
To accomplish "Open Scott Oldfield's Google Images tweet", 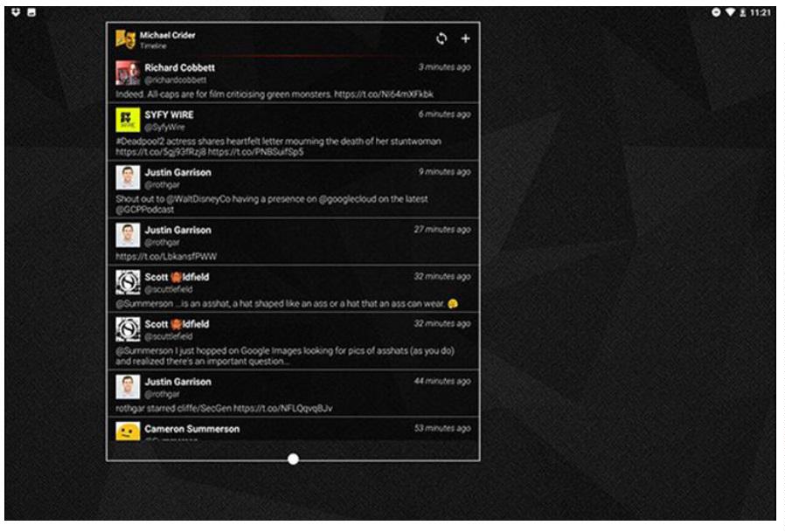I will pyautogui.click(x=293, y=342).
